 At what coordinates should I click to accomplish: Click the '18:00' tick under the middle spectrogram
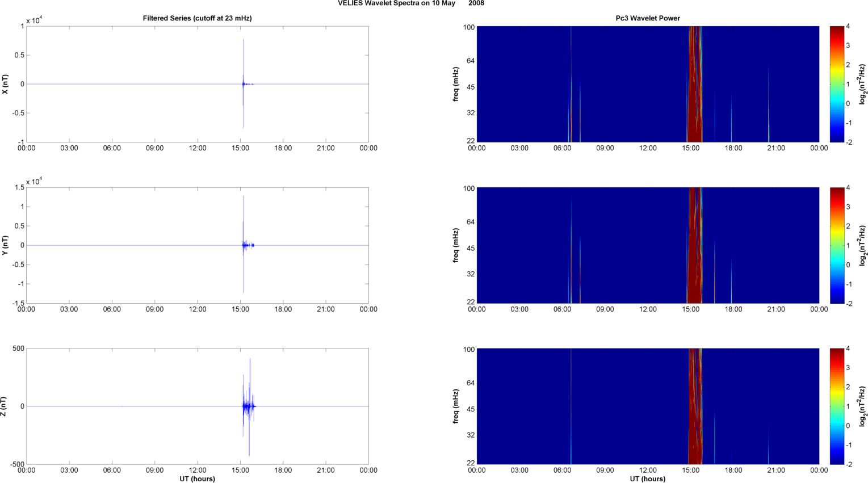pos(733,309)
